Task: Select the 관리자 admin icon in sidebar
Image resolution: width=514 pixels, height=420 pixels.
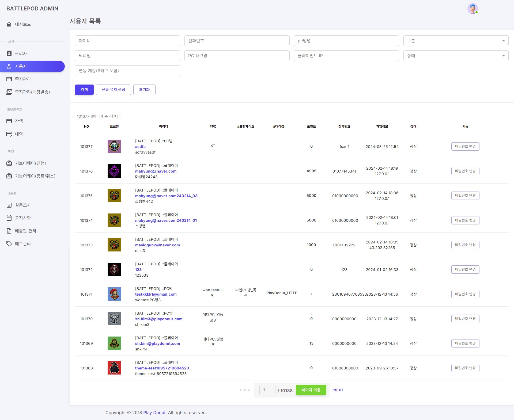Action: click(9, 53)
